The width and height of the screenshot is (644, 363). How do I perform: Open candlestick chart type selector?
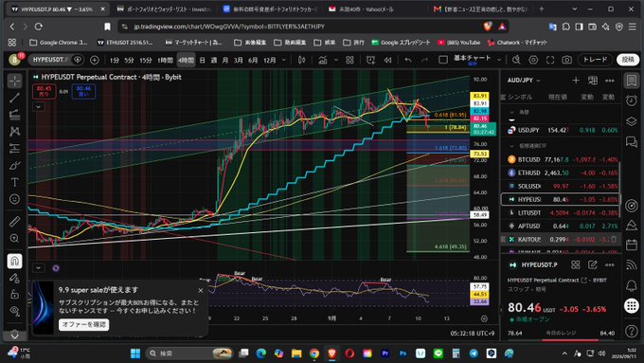pyautogui.click(x=301, y=60)
